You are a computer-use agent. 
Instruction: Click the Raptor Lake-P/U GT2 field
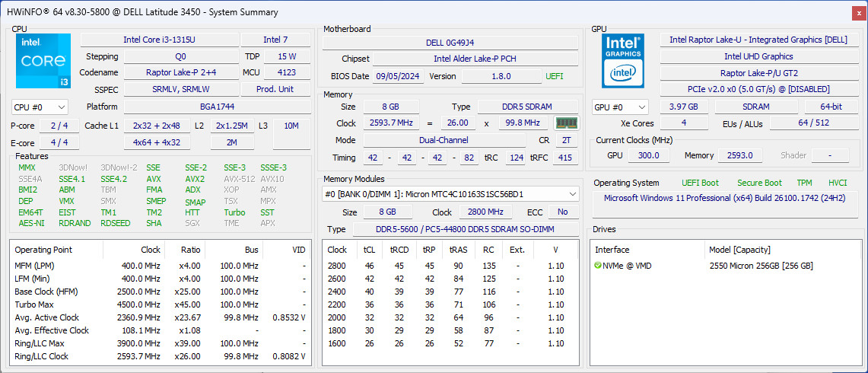click(758, 72)
